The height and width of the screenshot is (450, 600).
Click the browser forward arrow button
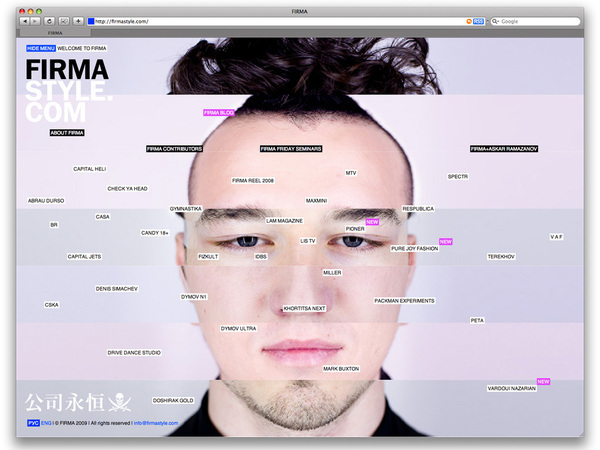35,21
